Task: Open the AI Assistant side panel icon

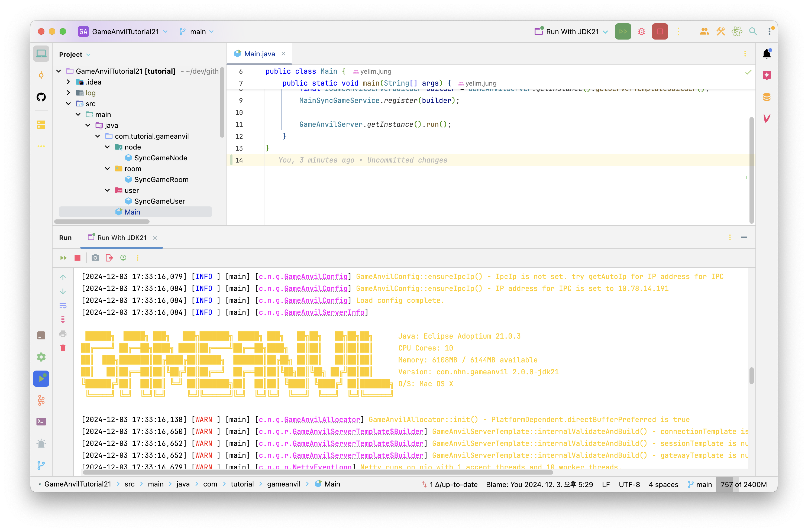Action: click(767, 75)
